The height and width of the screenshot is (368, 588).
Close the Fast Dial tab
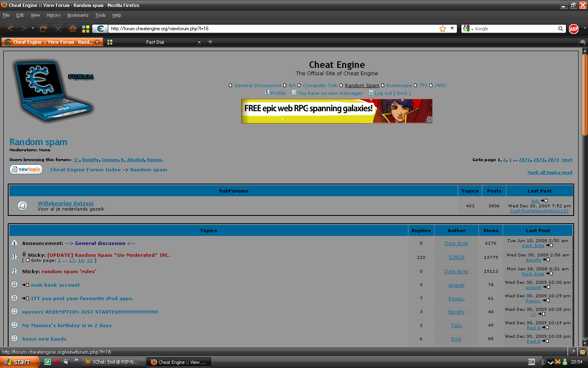click(199, 42)
